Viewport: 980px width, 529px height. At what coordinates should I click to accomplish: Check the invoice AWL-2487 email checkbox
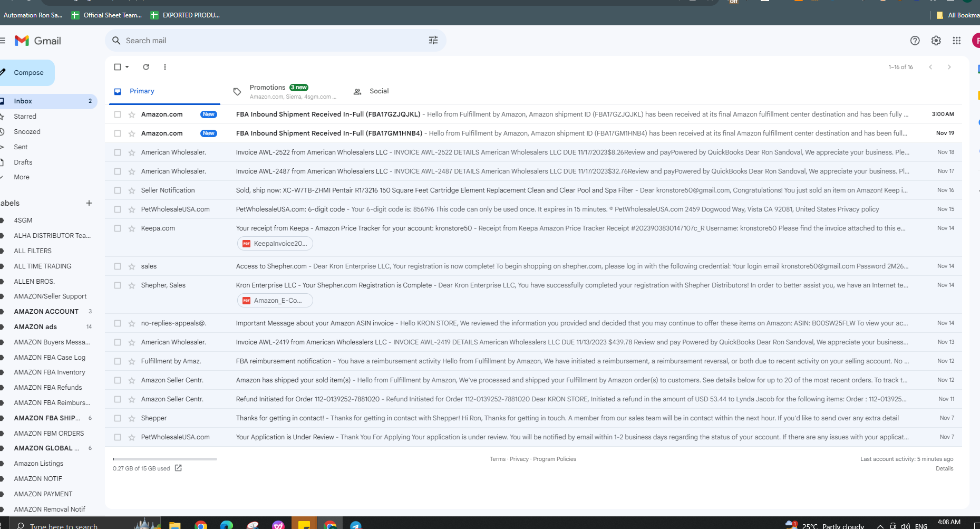(x=118, y=171)
